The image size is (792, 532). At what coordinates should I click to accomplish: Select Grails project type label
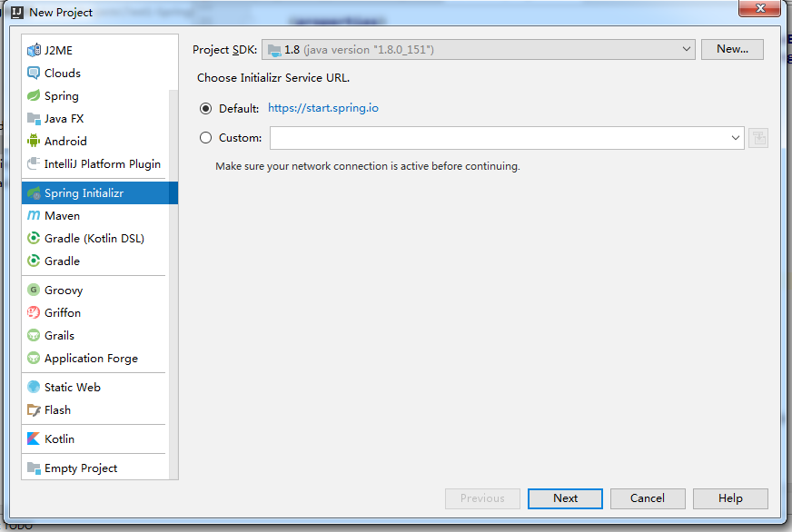tap(59, 336)
